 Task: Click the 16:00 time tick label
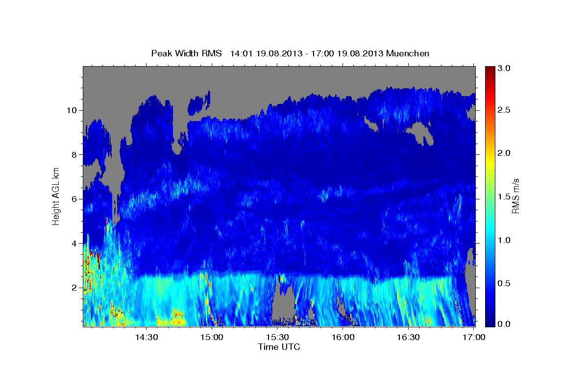pyautogui.click(x=343, y=337)
